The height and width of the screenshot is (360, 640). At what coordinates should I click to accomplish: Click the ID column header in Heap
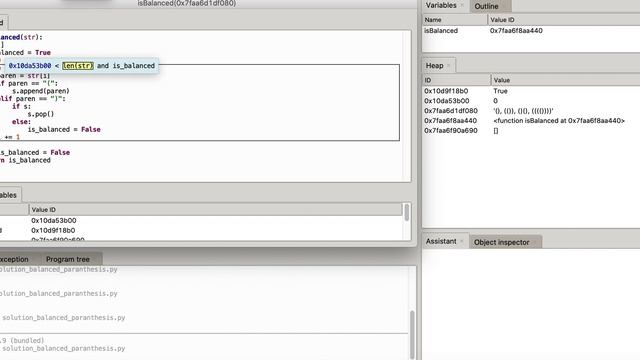[x=456, y=80]
